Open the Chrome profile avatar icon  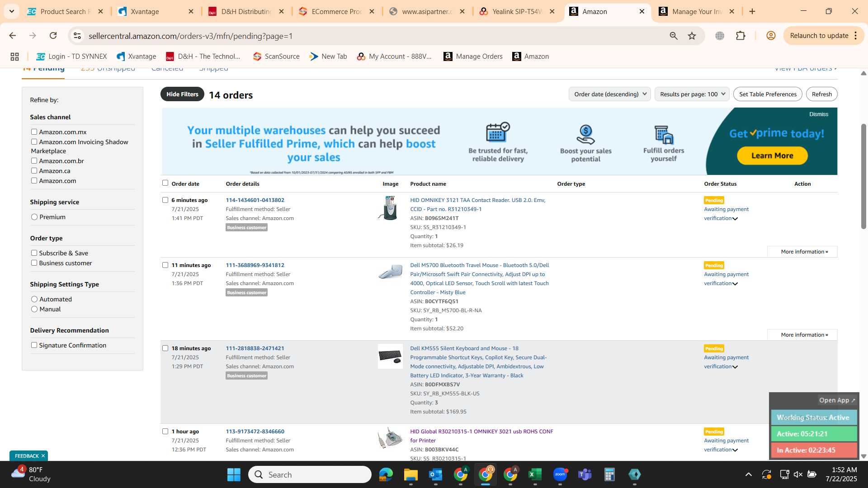coord(771,36)
